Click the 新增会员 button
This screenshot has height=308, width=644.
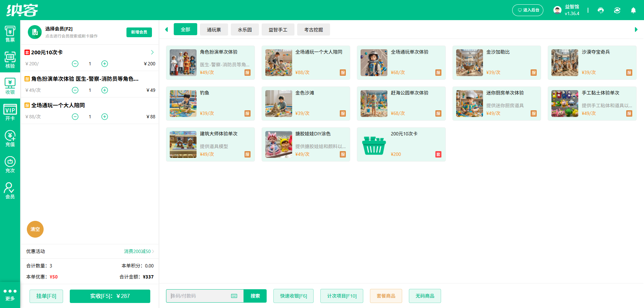point(139,32)
